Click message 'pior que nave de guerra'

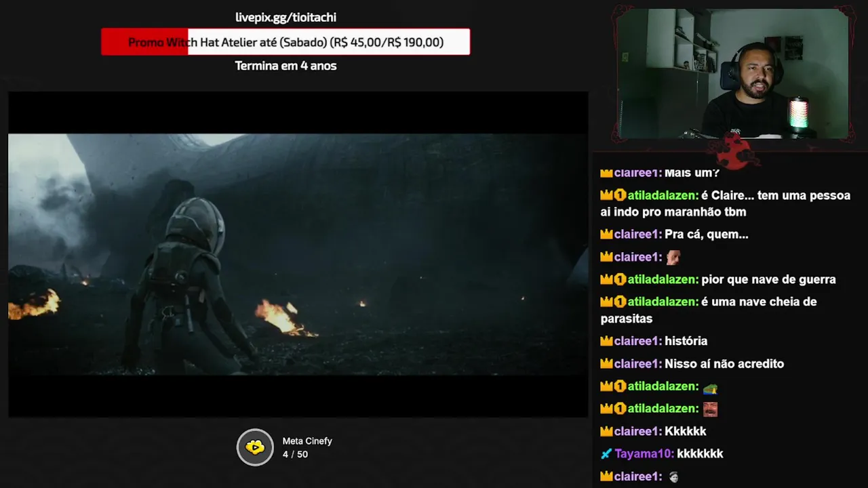click(x=768, y=279)
